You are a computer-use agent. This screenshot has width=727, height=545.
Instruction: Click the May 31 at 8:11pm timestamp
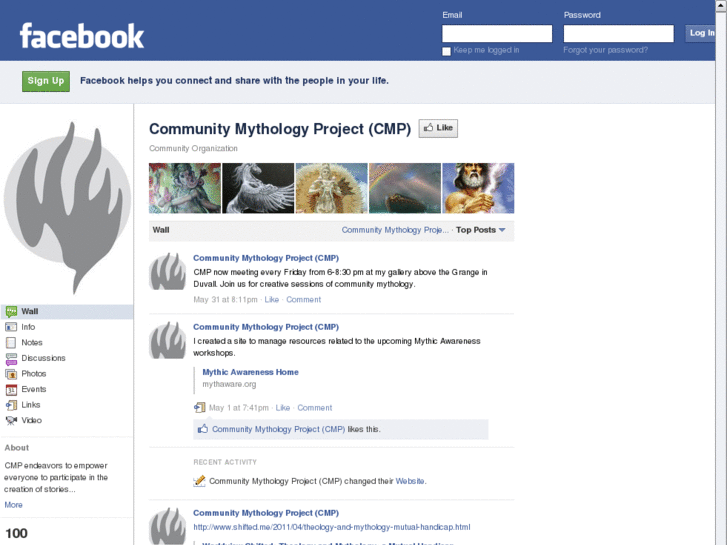point(225,300)
